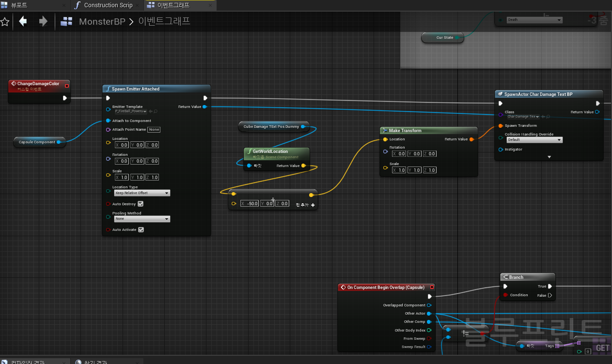Click the Attach Point Name field
The width and height of the screenshot is (612, 364).
(x=154, y=129)
